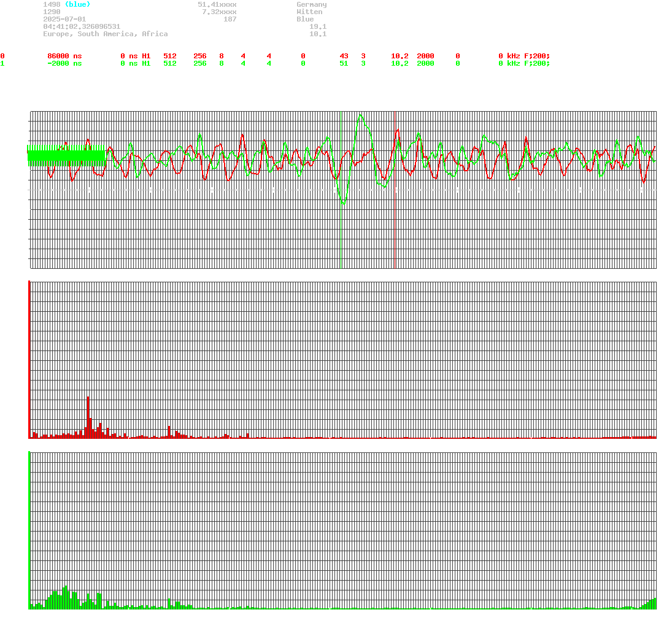Click the city name Witten
This screenshot has height=623, width=672.
309,12
